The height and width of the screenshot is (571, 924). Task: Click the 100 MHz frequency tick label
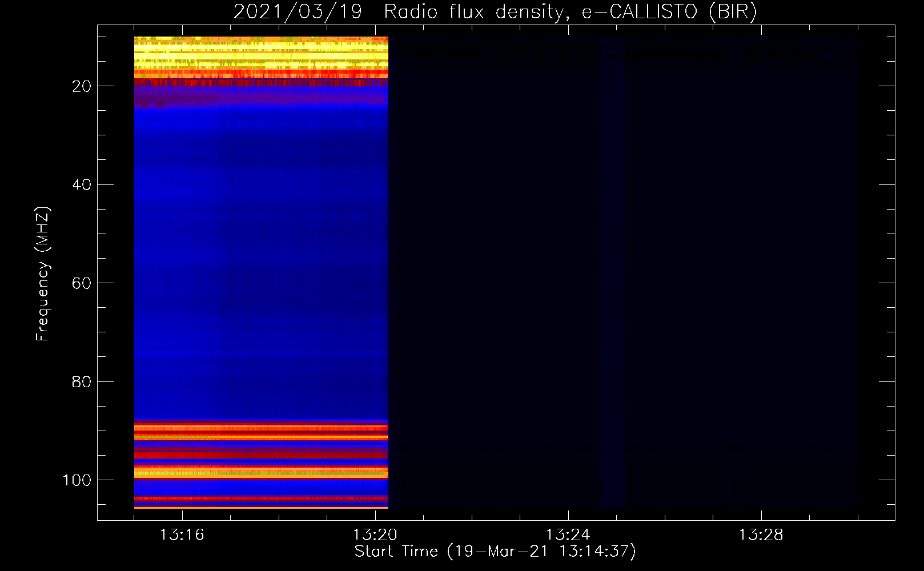(77, 480)
